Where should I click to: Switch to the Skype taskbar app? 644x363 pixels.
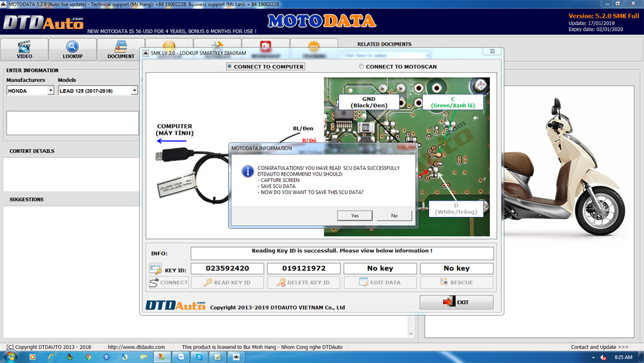pyautogui.click(x=199, y=357)
